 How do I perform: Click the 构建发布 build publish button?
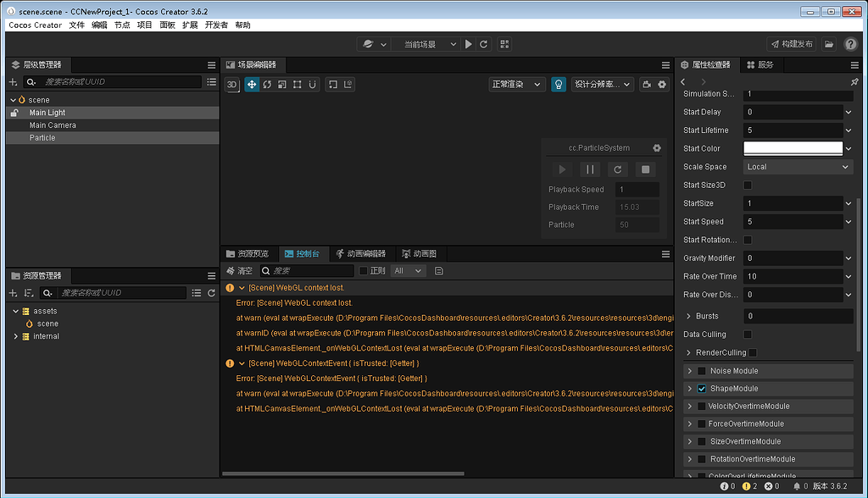790,43
